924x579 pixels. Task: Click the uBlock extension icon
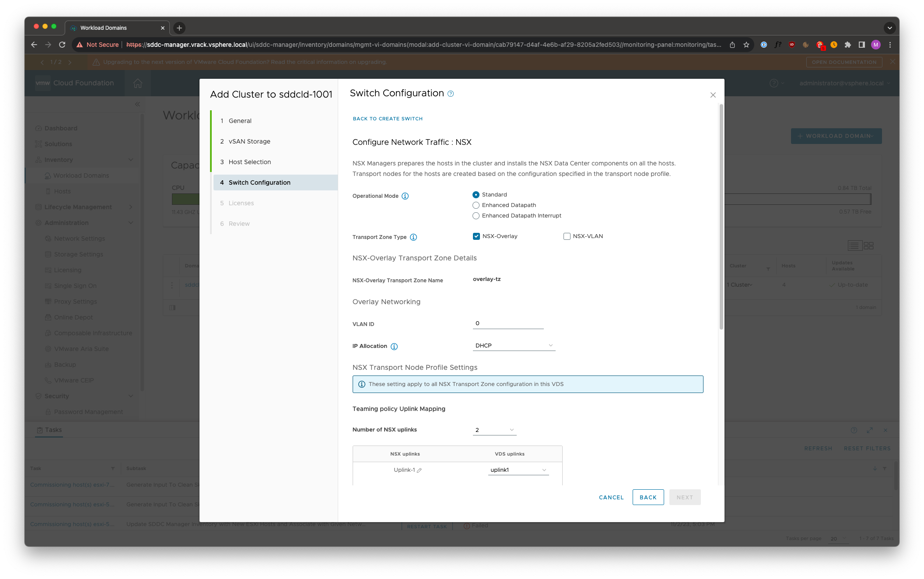click(792, 45)
